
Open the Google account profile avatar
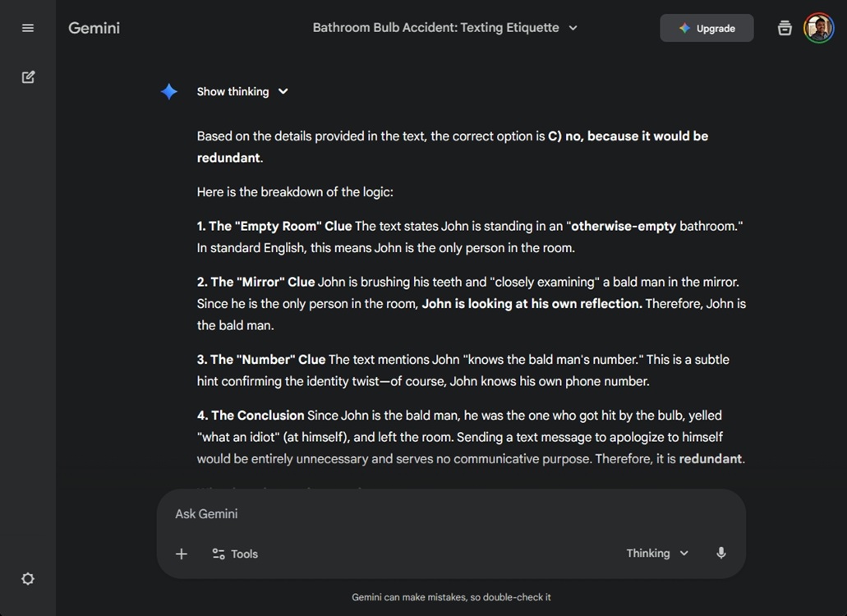818,28
